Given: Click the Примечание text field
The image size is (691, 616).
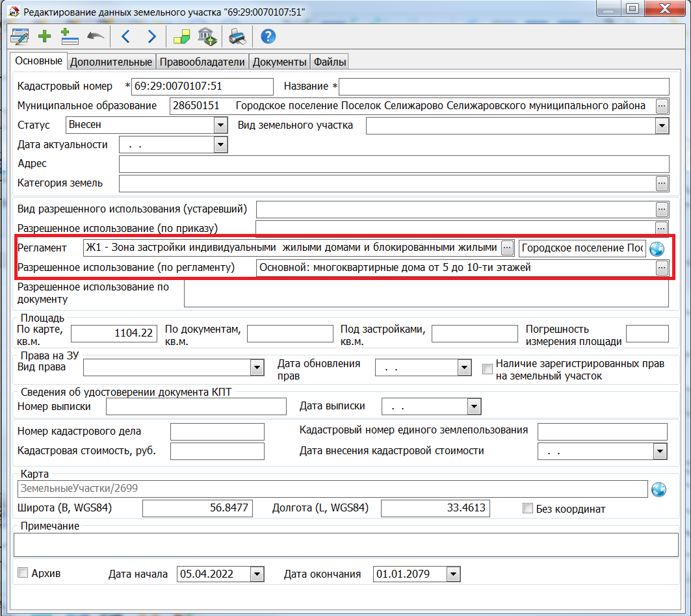Looking at the screenshot, I should click(x=345, y=545).
